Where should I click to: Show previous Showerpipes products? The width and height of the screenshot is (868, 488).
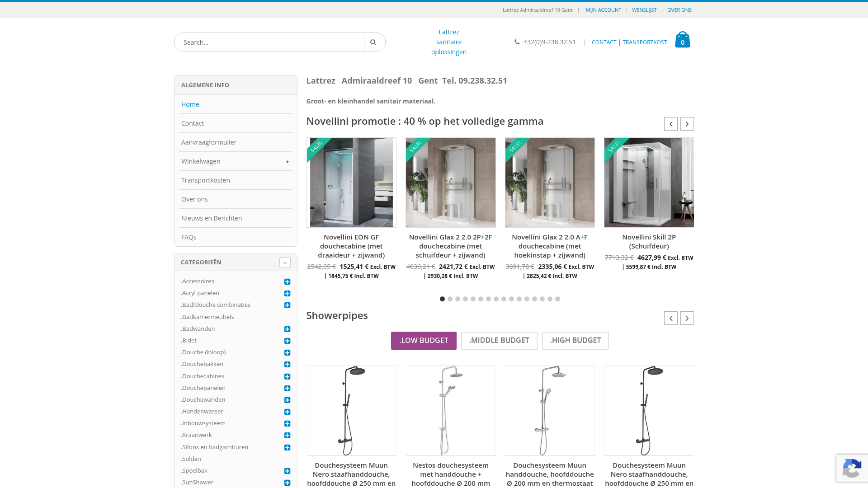(671, 318)
